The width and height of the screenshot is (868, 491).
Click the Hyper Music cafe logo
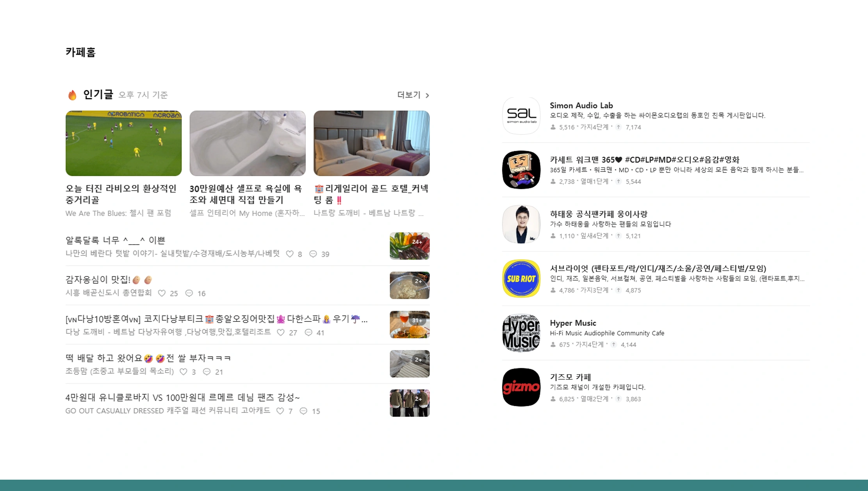(521, 333)
